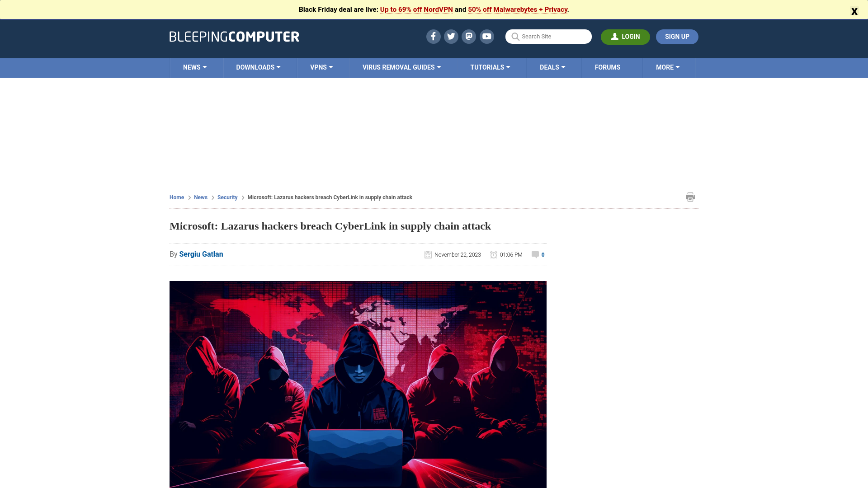Click the Twitter social media icon

[x=451, y=36]
